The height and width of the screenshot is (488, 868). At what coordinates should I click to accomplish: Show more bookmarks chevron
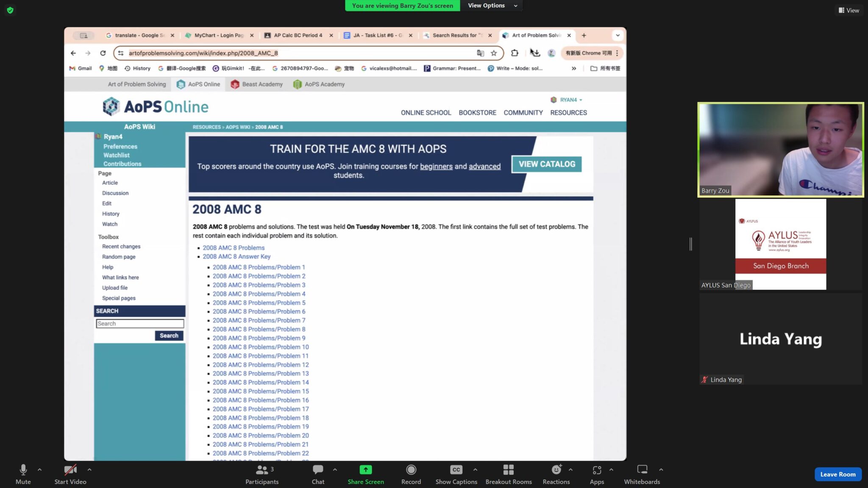(574, 68)
